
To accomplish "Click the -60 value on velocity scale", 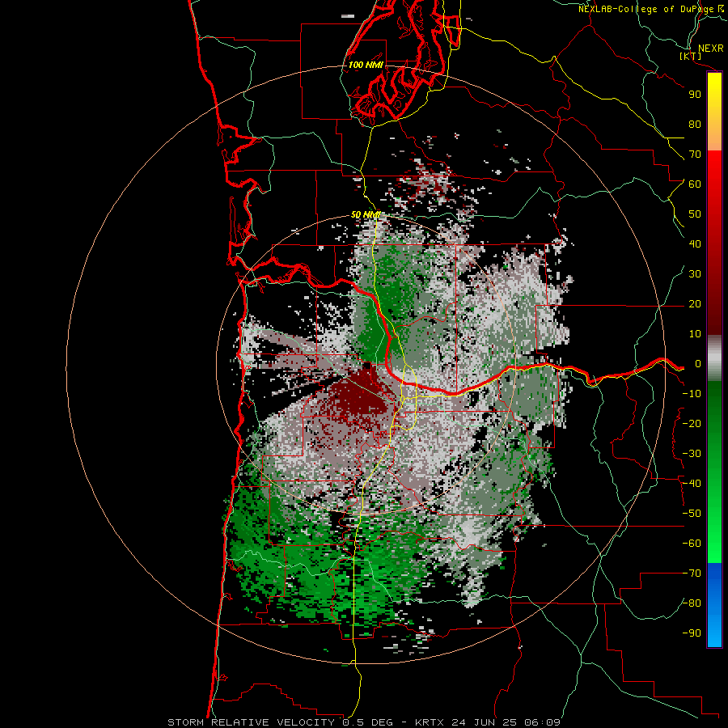I will 692,544.
